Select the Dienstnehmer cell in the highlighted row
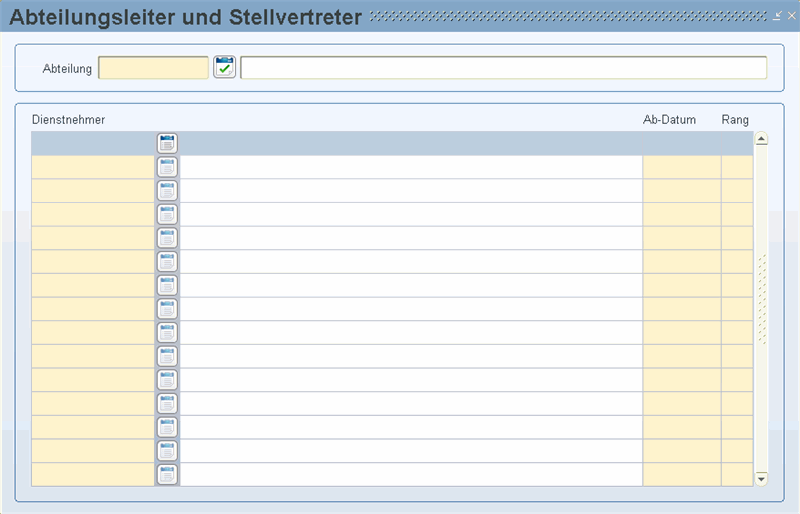 (93, 143)
